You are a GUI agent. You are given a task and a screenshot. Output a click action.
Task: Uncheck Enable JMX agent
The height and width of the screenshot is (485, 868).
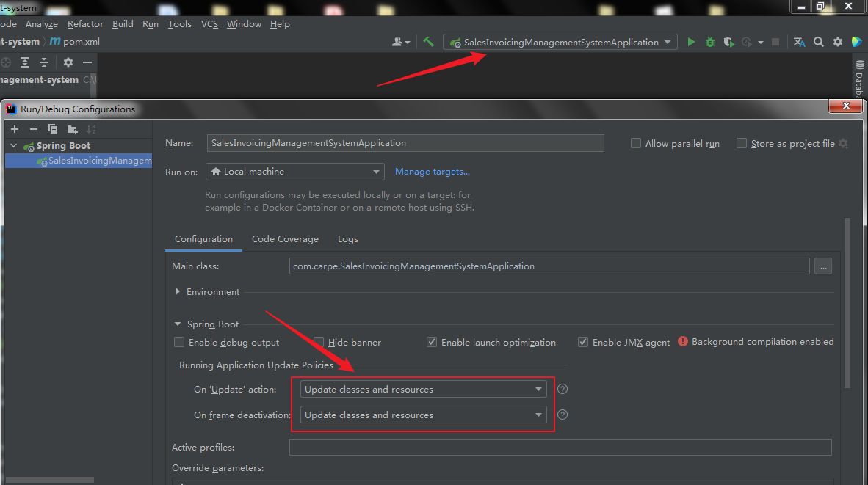tap(583, 343)
